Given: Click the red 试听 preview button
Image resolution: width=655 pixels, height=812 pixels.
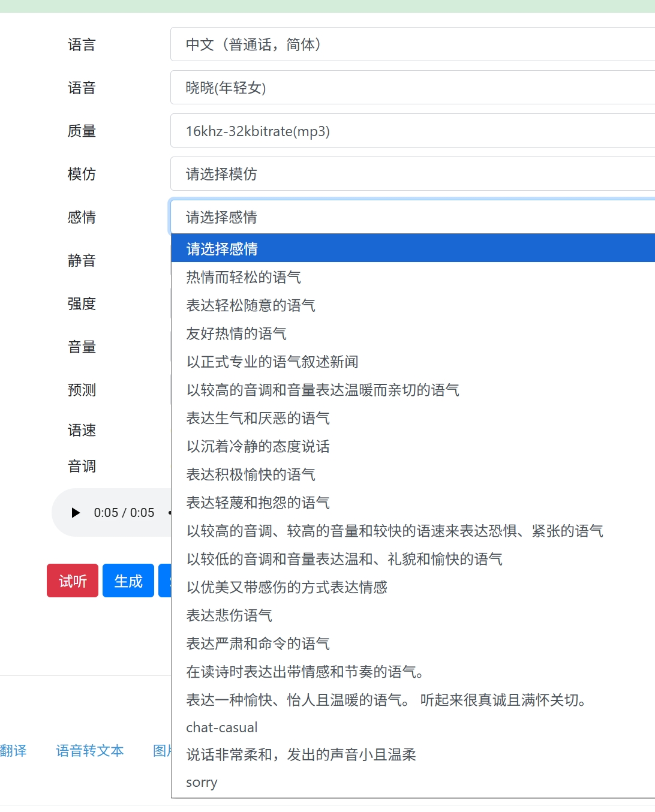Looking at the screenshot, I should coord(72,580).
